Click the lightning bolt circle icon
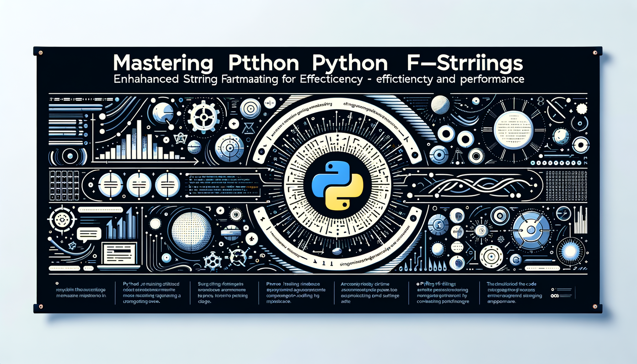This screenshot has height=364, width=637. pyautogui.click(x=564, y=214)
